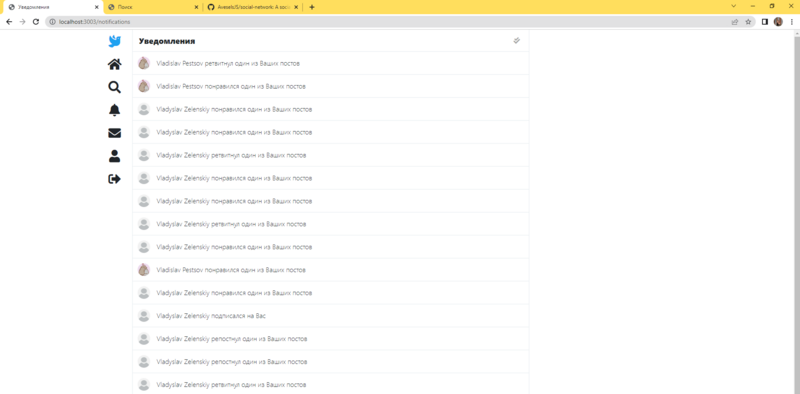Open the browser side panel icon
Viewport: 800px width, 394px height.
(765, 22)
